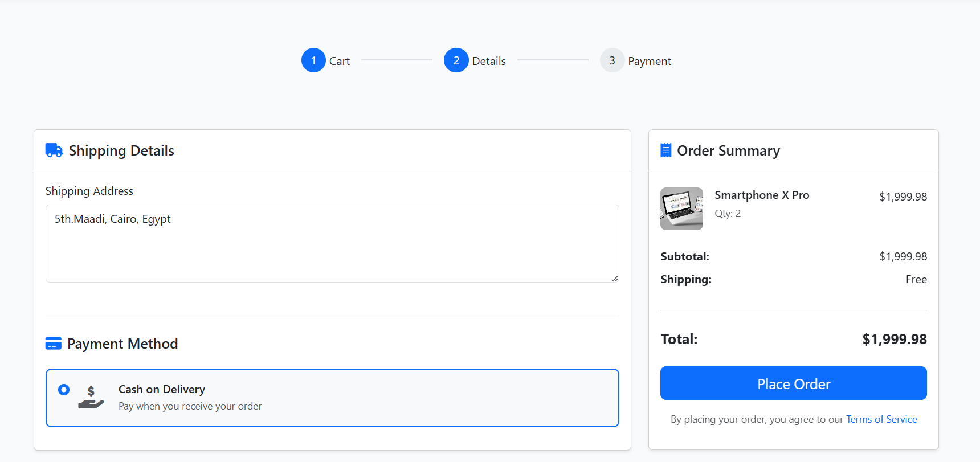Click the truck icon beside Shipping Details
Screen dimensions: 980x462
[54, 150]
